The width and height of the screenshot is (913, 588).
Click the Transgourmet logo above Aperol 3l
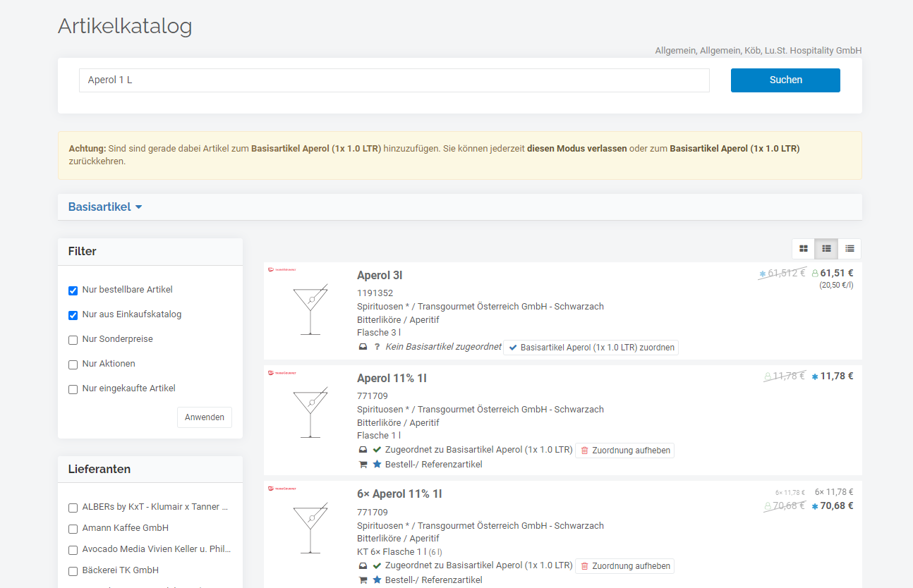(x=282, y=269)
